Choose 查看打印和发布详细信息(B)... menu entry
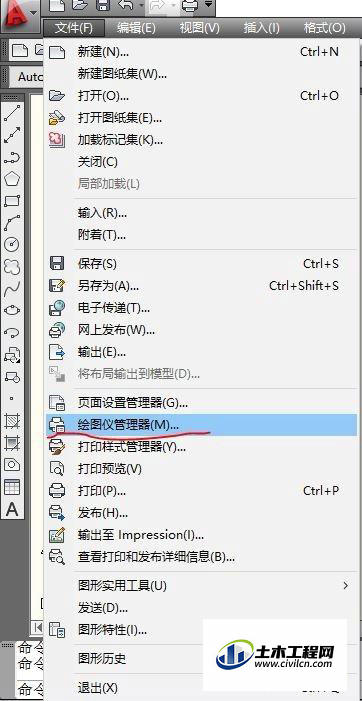This screenshot has height=701, width=362. [x=202, y=557]
